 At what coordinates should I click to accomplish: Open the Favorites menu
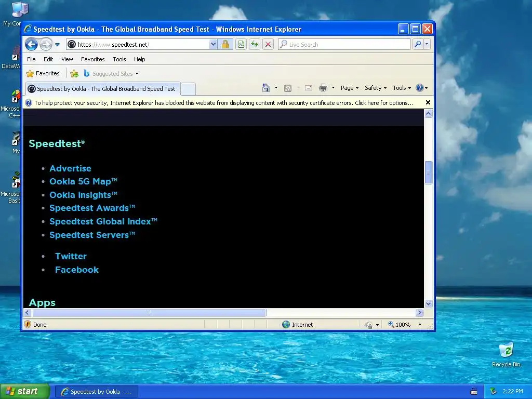(x=92, y=59)
